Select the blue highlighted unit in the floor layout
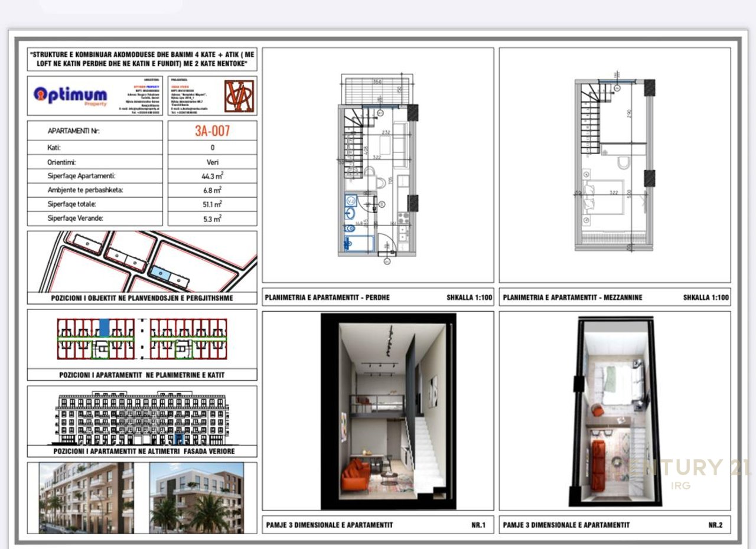The image size is (756, 549). coord(105,328)
